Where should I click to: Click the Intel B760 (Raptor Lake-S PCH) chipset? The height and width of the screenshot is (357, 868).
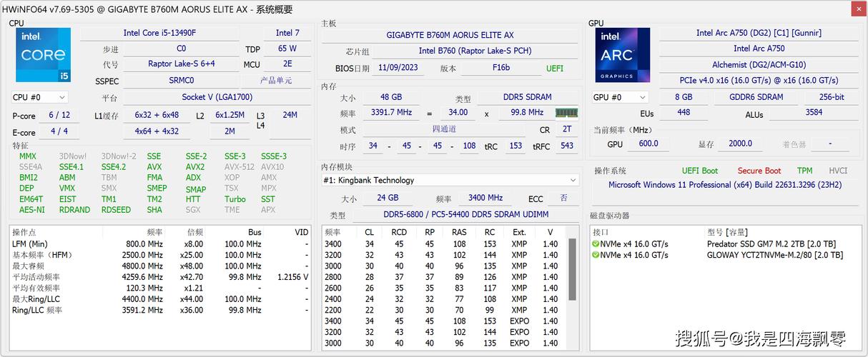[475, 51]
